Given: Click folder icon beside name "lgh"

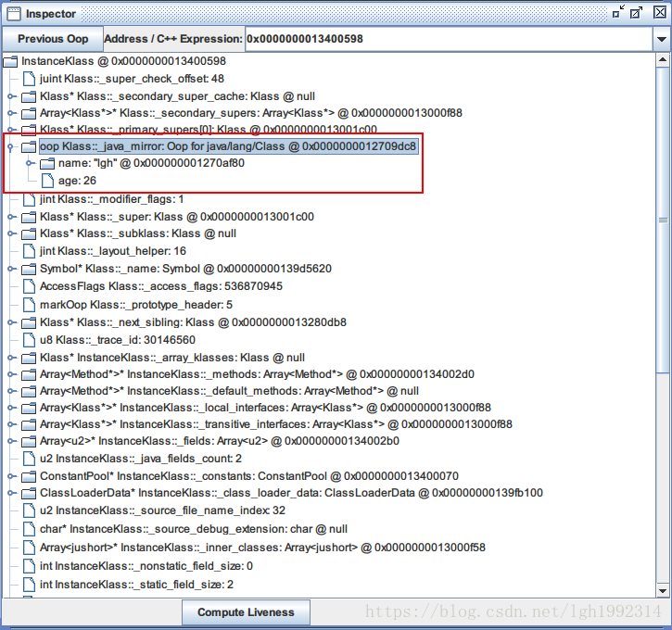Looking at the screenshot, I should tap(47, 164).
